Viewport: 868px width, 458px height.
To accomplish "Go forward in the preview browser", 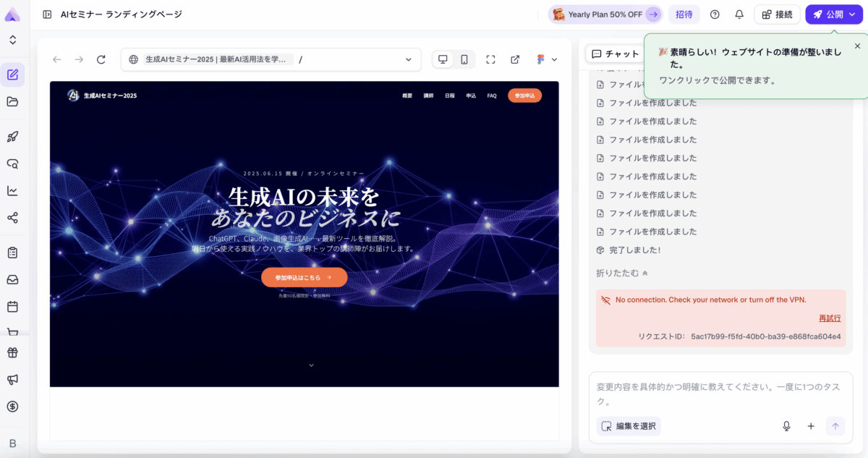I will 79,59.
